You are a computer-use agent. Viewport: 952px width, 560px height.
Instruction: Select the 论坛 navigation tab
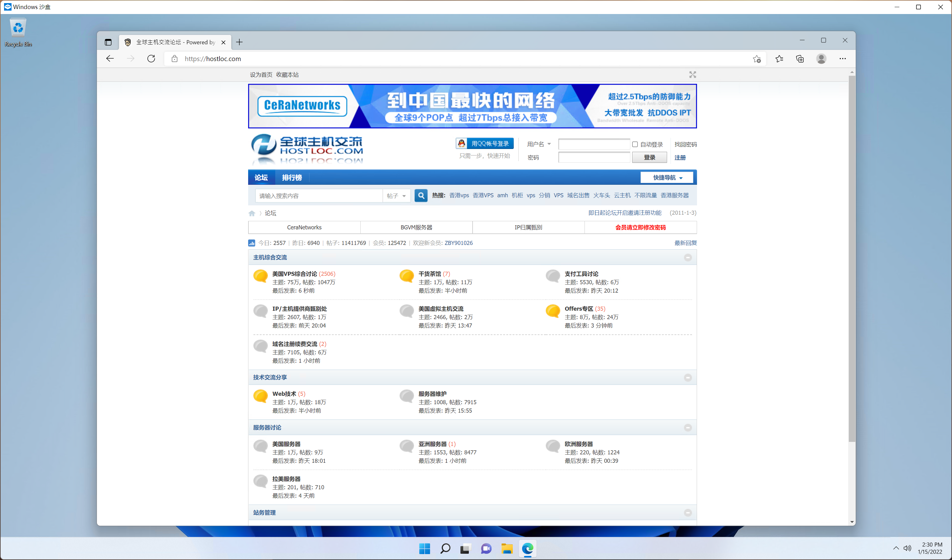(261, 178)
